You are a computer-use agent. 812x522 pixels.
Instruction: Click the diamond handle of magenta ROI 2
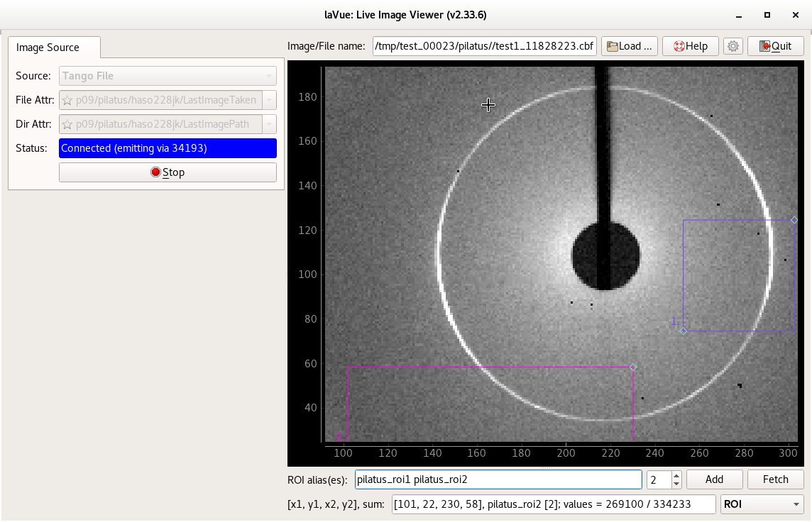pyautogui.click(x=633, y=367)
